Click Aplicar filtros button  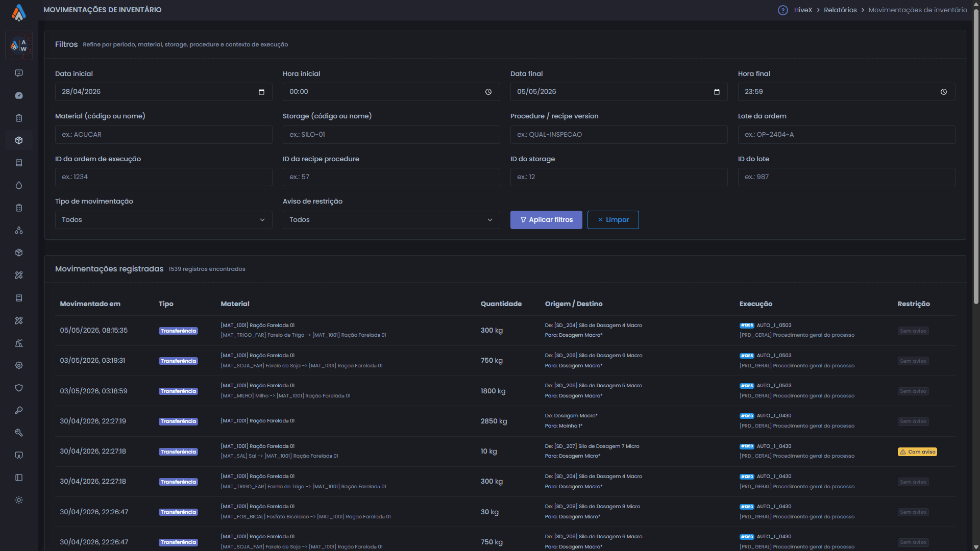(546, 220)
